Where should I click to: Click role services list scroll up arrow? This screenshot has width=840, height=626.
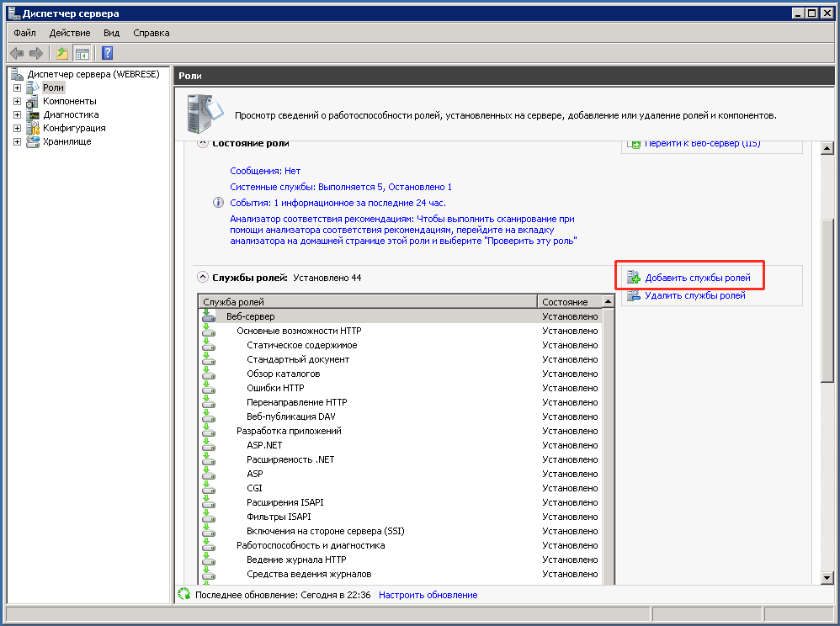point(608,301)
